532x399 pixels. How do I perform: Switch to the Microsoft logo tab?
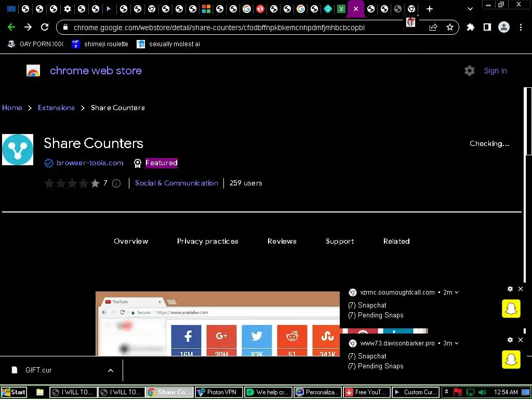[x=206, y=9]
